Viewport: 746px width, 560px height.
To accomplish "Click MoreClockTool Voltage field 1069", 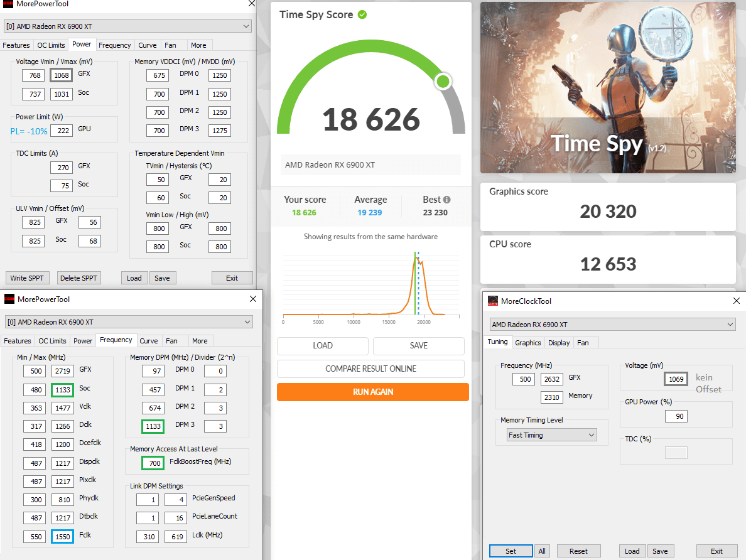I will click(x=676, y=379).
